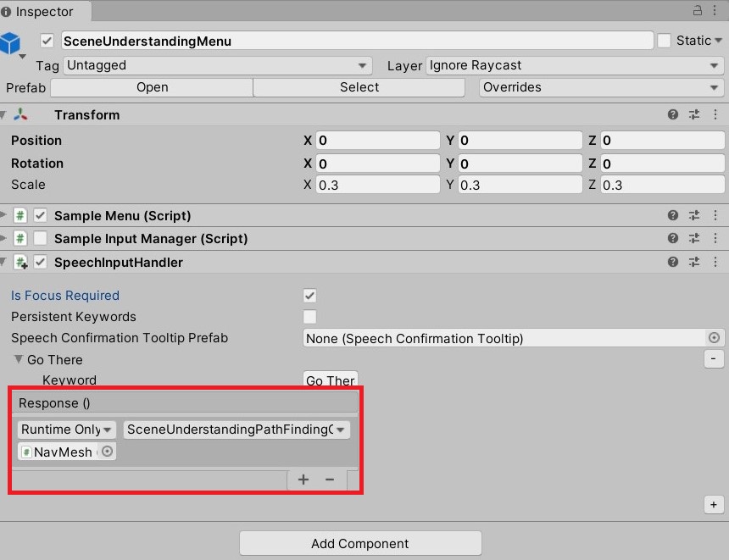
Task: Open Sample Input Manager help reference
Action: [x=673, y=238]
